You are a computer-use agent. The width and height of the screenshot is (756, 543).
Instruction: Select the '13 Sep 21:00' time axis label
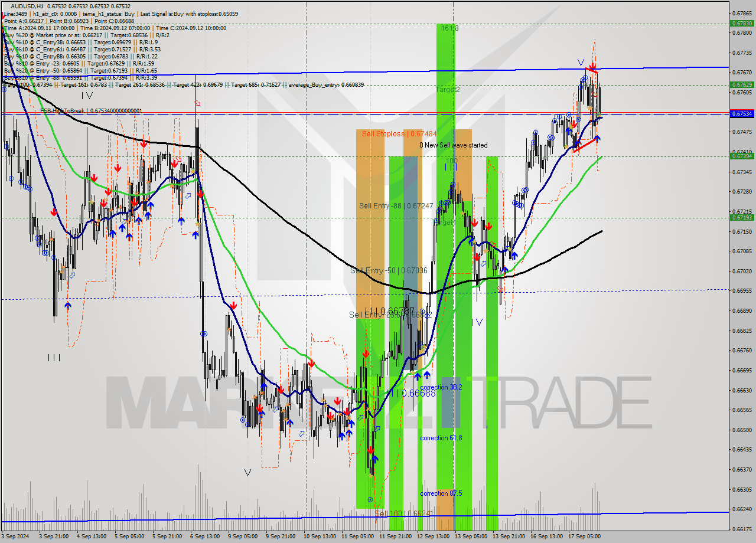coord(509,537)
